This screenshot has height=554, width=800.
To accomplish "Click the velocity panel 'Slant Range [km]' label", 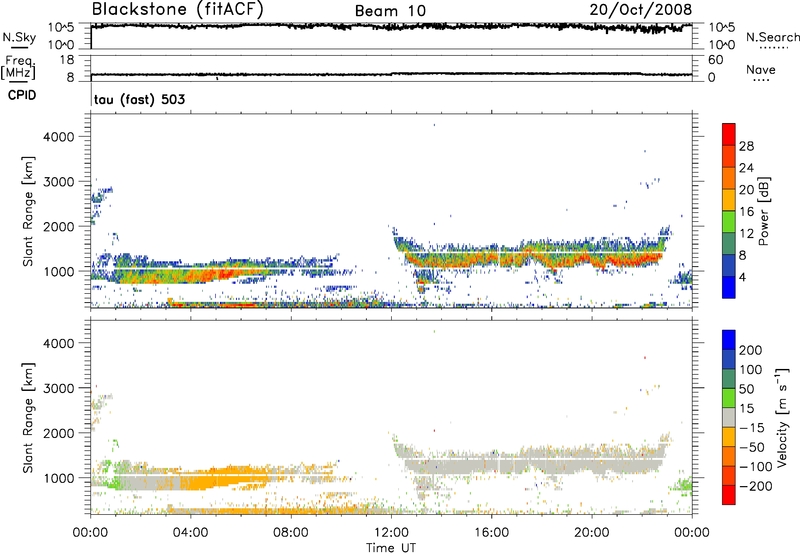I will click(x=28, y=417).
